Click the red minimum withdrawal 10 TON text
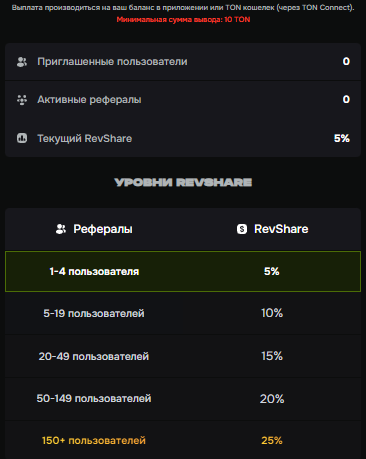The height and width of the screenshot is (459, 366). tap(183, 19)
